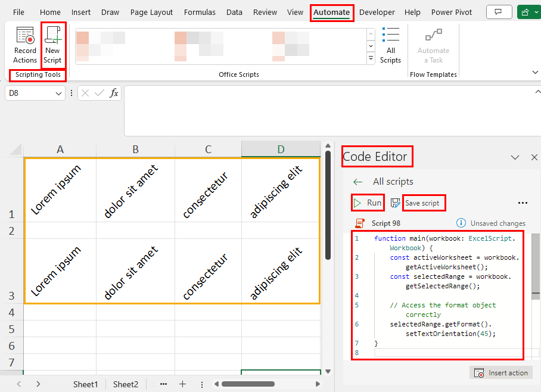This screenshot has width=541, height=392.
Task: Click third Office Script gallery thumbnail
Action: 291,46
